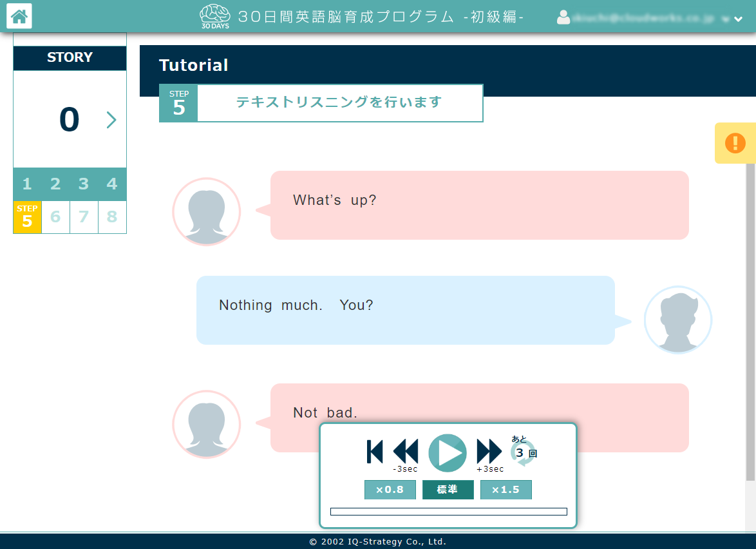The image size is (756, 549).
Task: Expand the STORY panel with the arrow
Action: coord(111,120)
